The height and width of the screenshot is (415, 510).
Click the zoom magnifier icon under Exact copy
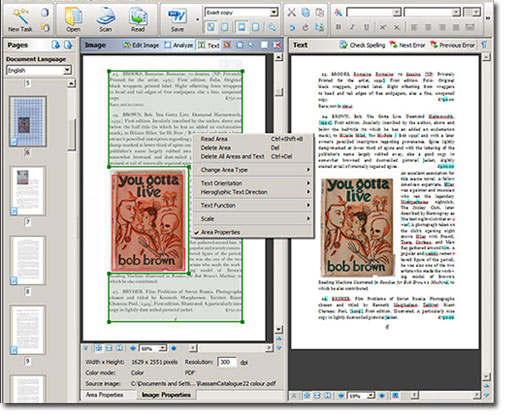[x=272, y=27]
